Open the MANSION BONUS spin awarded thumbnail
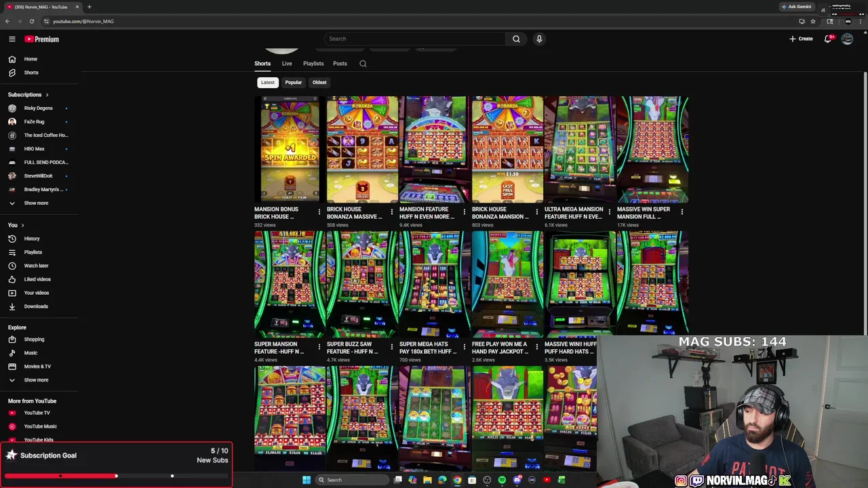868x488 pixels. point(290,149)
